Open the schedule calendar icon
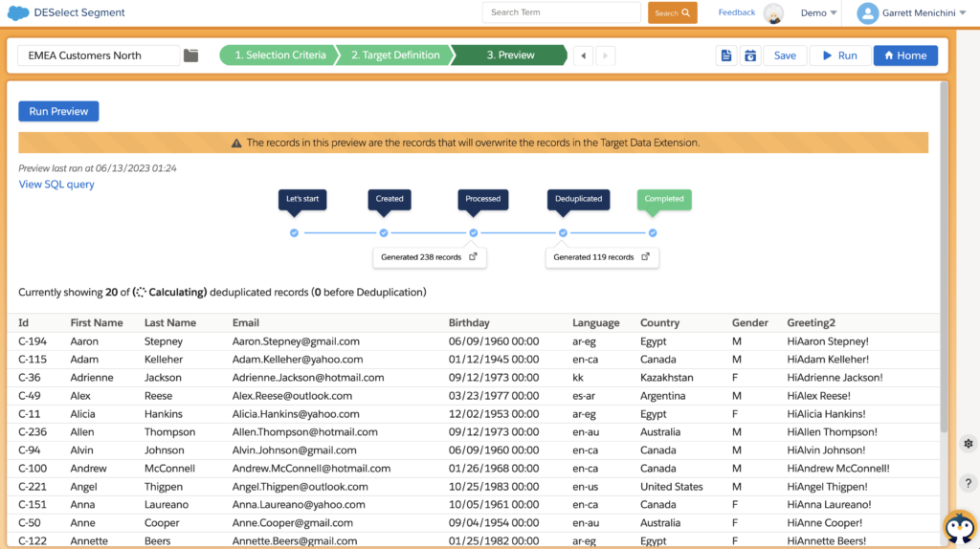Image resolution: width=980 pixels, height=549 pixels. [750, 55]
